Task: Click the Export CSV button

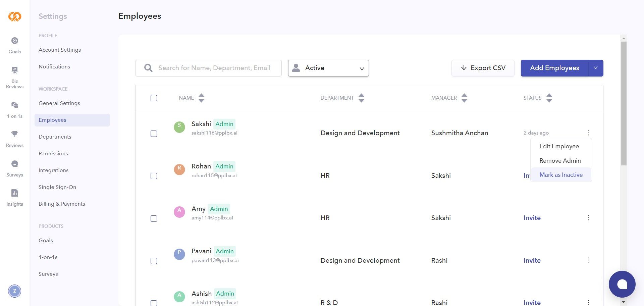Action: [x=483, y=68]
